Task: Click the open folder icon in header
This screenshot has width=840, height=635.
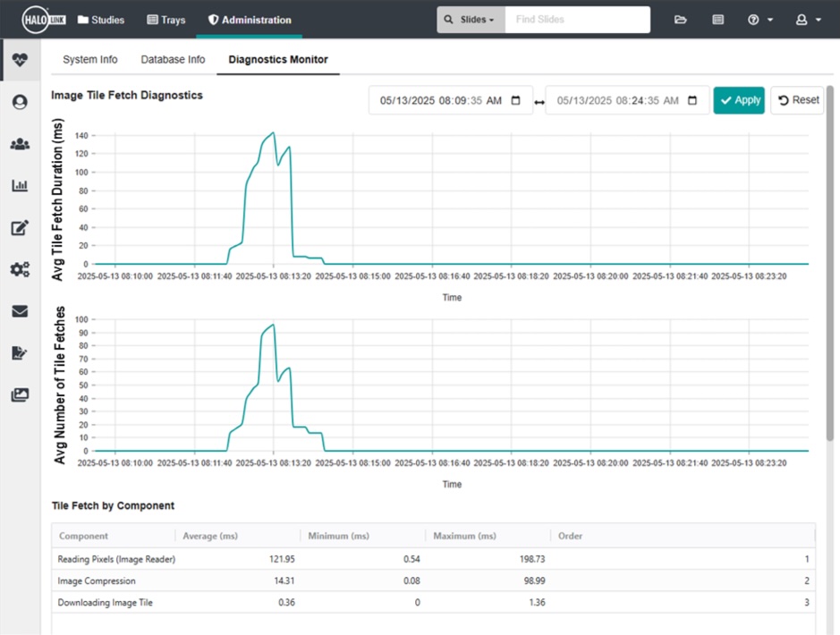Action: 681,20
